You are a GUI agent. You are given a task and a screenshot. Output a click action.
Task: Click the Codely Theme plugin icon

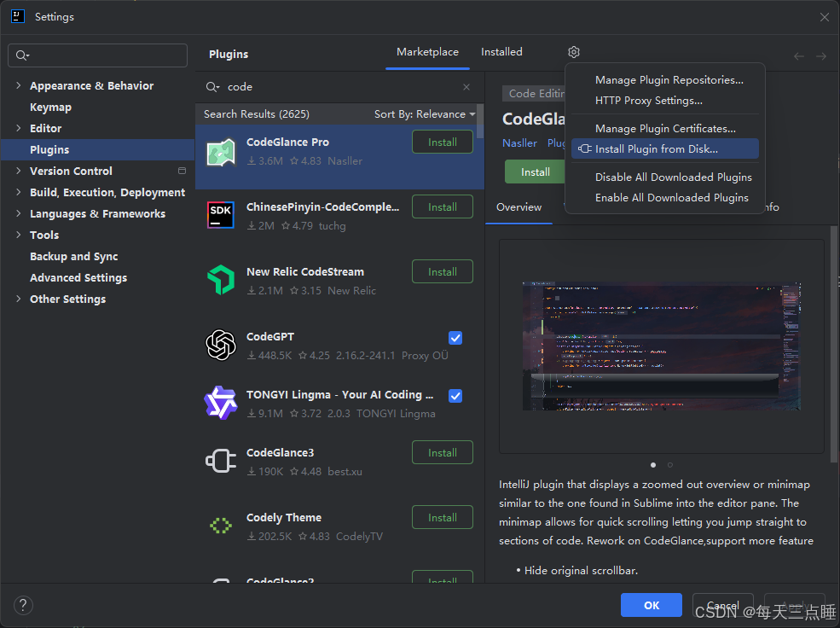[221, 526]
